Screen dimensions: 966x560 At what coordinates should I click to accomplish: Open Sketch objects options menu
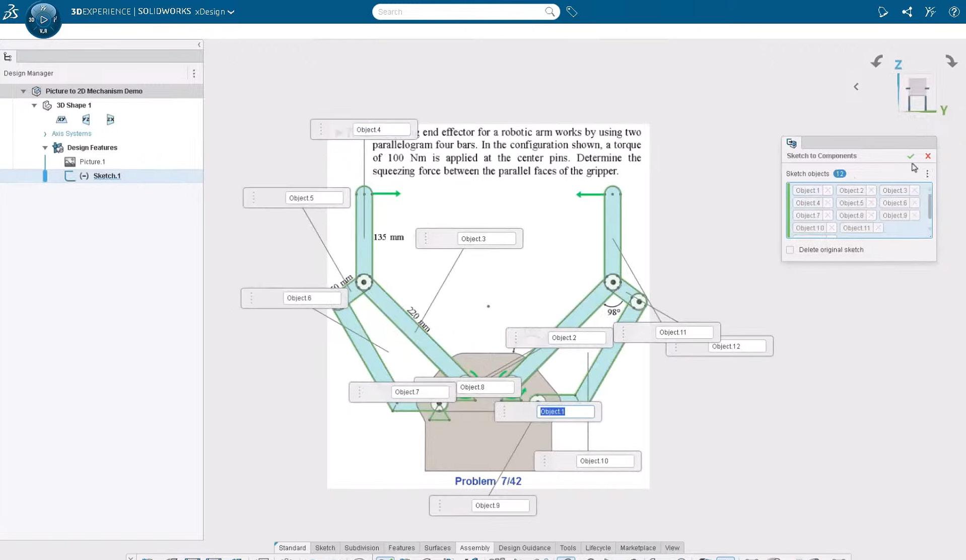(927, 174)
